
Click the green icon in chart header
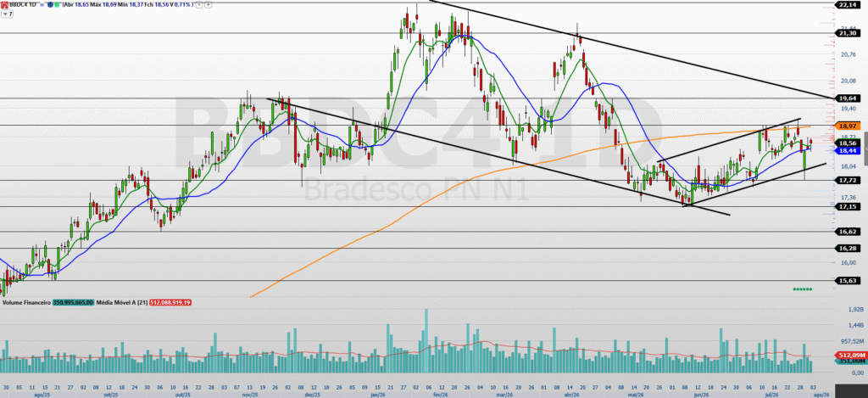tap(57, 5)
